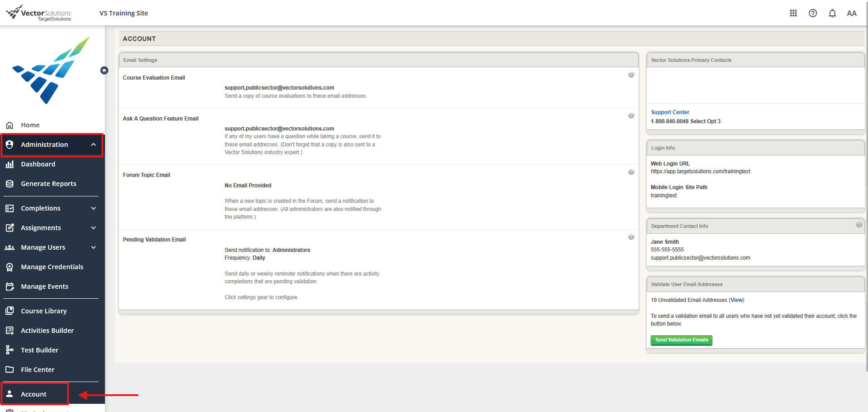Viewport: 868px width, 412px height.
Task: Open Manage Events
Action: click(x=44, y=286)
